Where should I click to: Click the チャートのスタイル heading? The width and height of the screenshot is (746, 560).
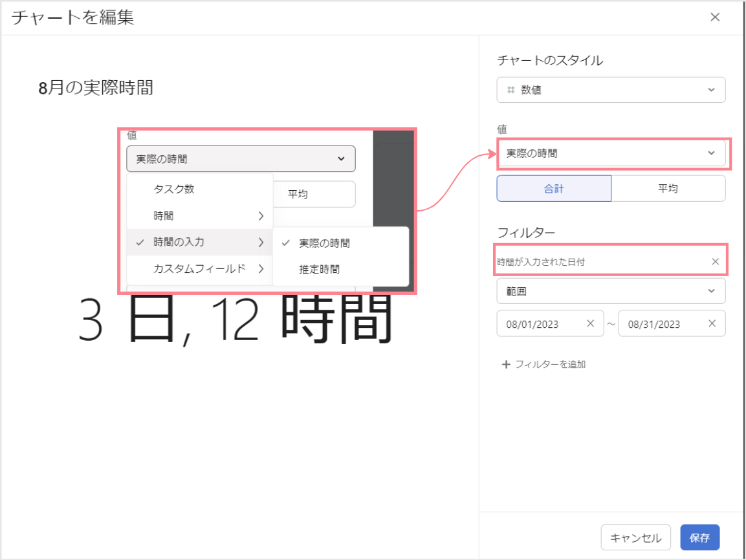point(550,60)
